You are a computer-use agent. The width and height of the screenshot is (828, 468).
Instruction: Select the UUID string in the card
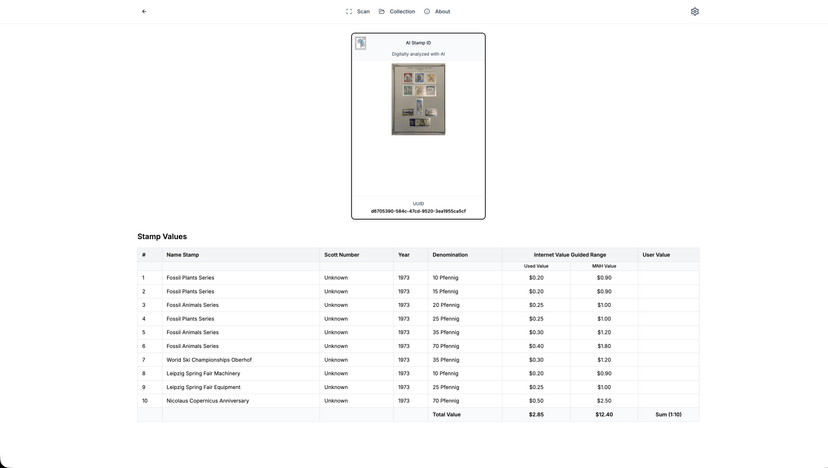click(x=418, y=211)
